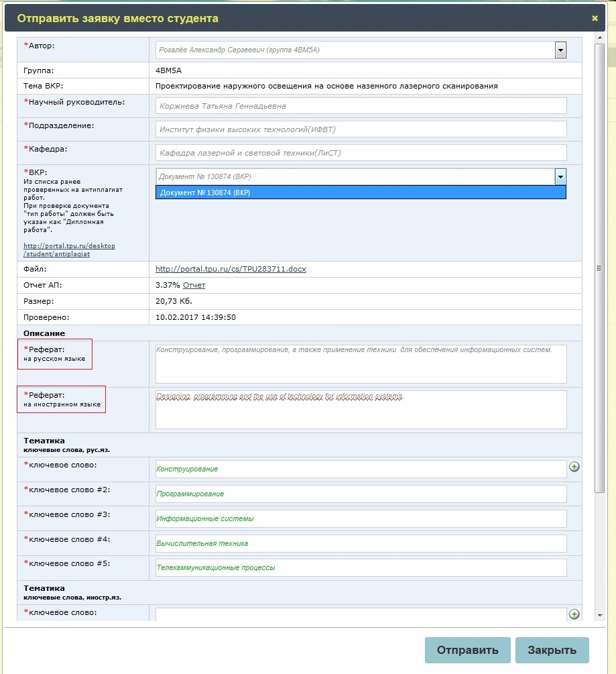The width and height of the screenshot is (616, 674).
Task: Edit keyword #3 Информационные системы field
Action: click(361, 519)
